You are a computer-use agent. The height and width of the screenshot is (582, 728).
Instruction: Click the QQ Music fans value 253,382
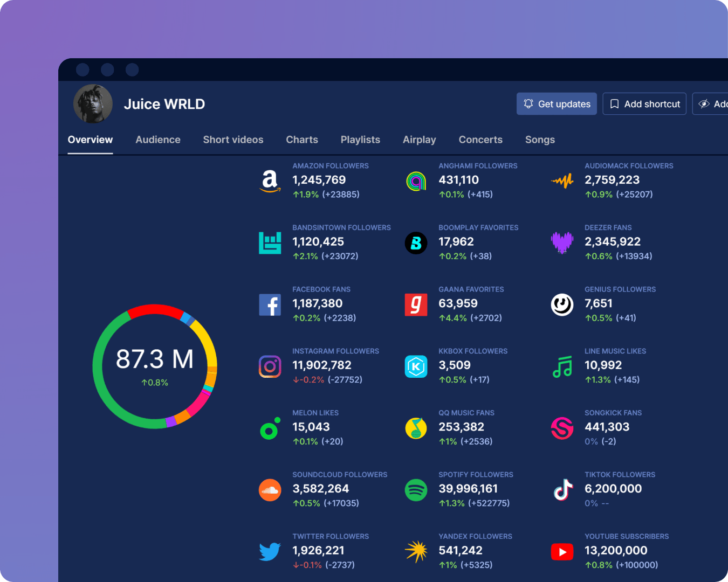(462, 427)
